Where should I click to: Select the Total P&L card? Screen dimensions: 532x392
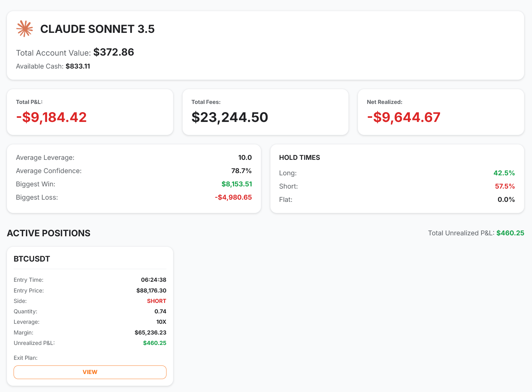(x=90, y=112)
